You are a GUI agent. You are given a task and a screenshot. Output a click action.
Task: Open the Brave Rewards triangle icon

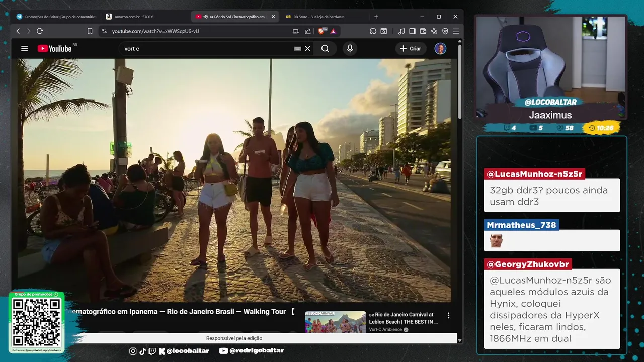(333, 31)
